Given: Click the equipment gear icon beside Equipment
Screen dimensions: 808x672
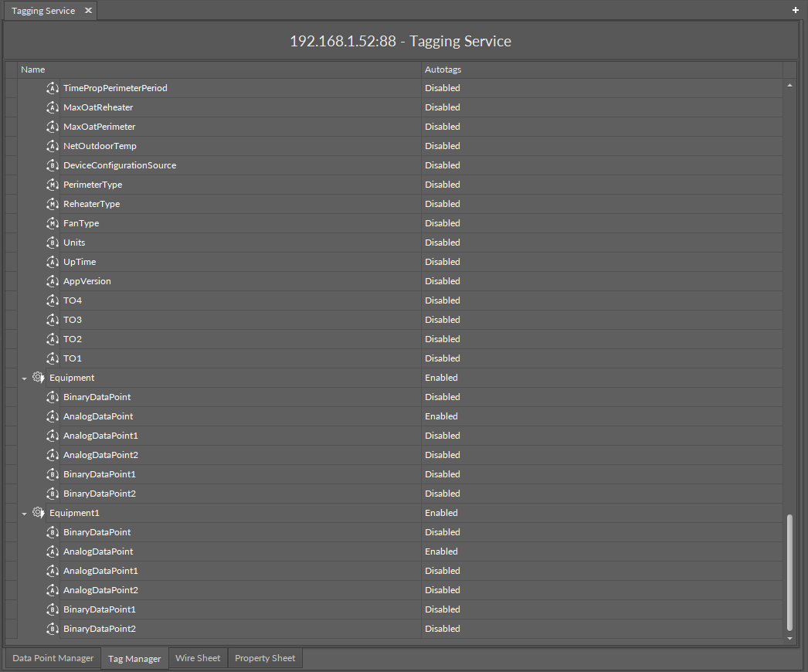Looking at the screenshot, I should coord(37,377).
